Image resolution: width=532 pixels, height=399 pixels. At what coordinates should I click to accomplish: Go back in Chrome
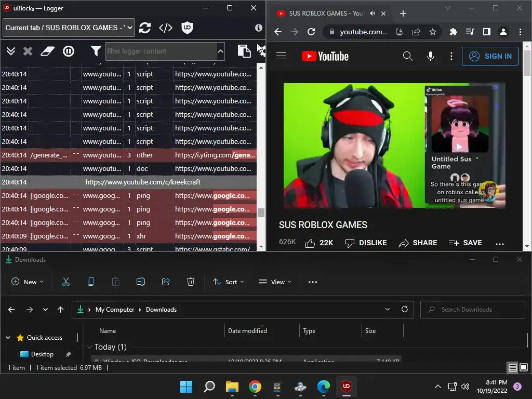point(278,32)
